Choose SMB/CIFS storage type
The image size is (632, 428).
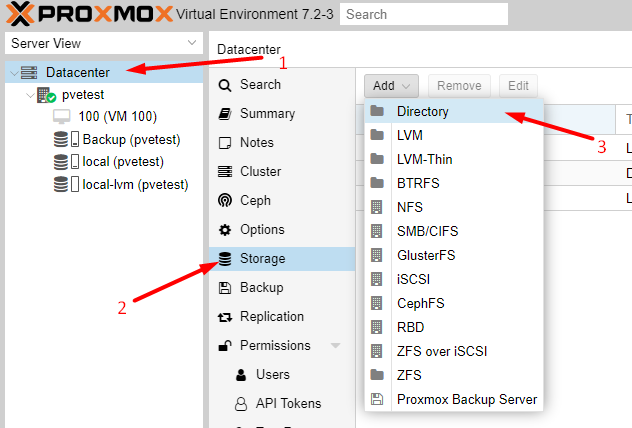(454, 231)
